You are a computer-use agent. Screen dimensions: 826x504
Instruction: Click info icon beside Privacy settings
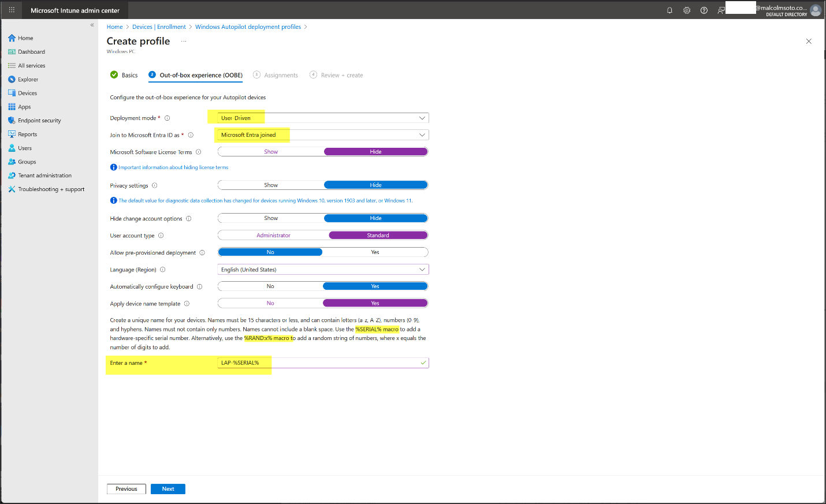click(x=155, y=186)
